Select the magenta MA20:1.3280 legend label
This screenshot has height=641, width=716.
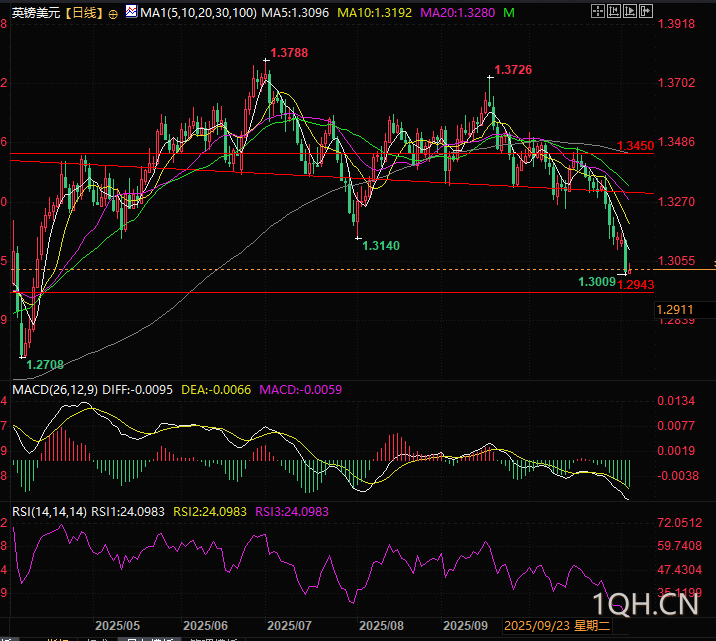point(456,13)
